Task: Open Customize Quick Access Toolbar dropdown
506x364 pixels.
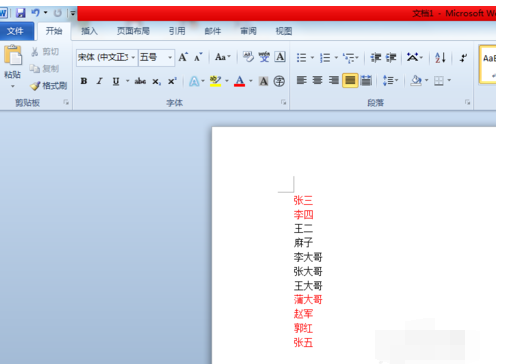Action: point(73,13)
